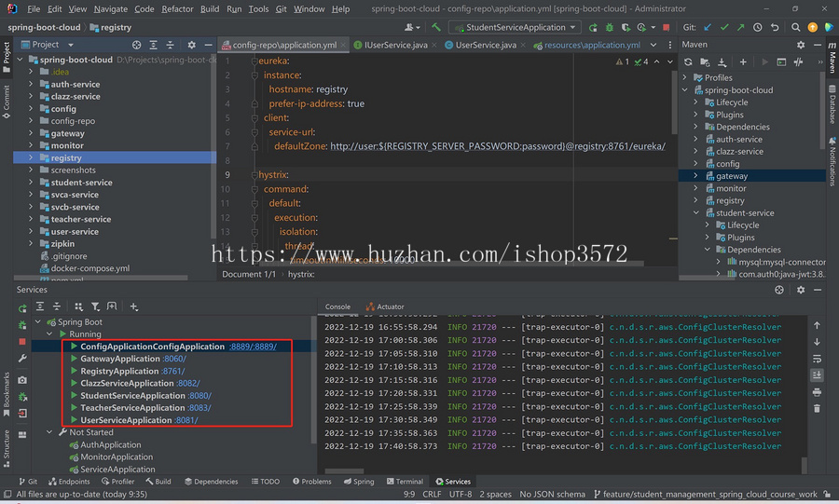Take thread dump with the camera icon
Image resolution: width=839 pixels, height=504 pixels.
click(x=22, y=380)
